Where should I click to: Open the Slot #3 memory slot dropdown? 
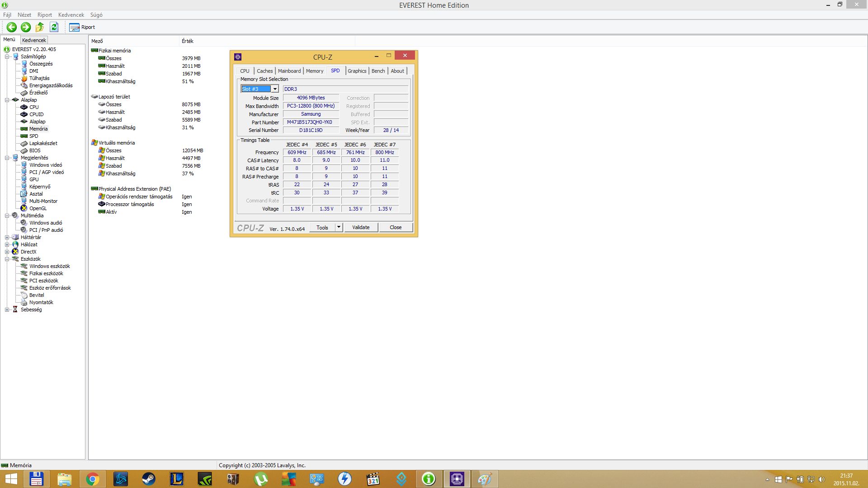pyautogui.click(x=275, y=89)
